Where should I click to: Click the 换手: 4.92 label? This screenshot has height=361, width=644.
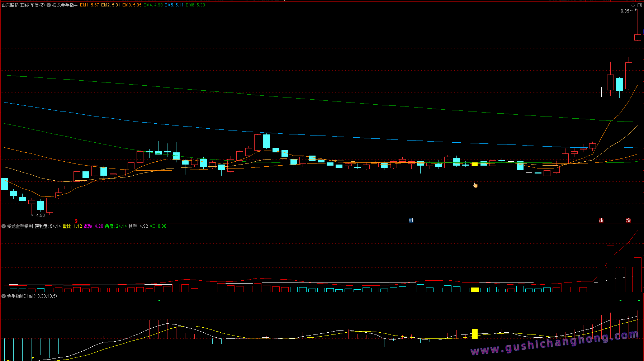[138, 226]
